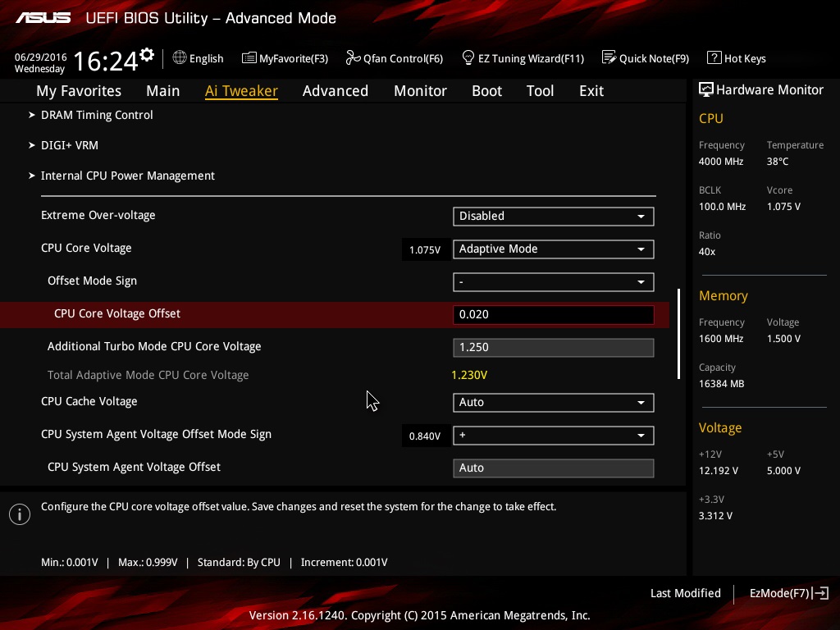Open System Agent Offset Mode Sign dropdown
This screenshot has height=630, width=840.
pos(554,436)
